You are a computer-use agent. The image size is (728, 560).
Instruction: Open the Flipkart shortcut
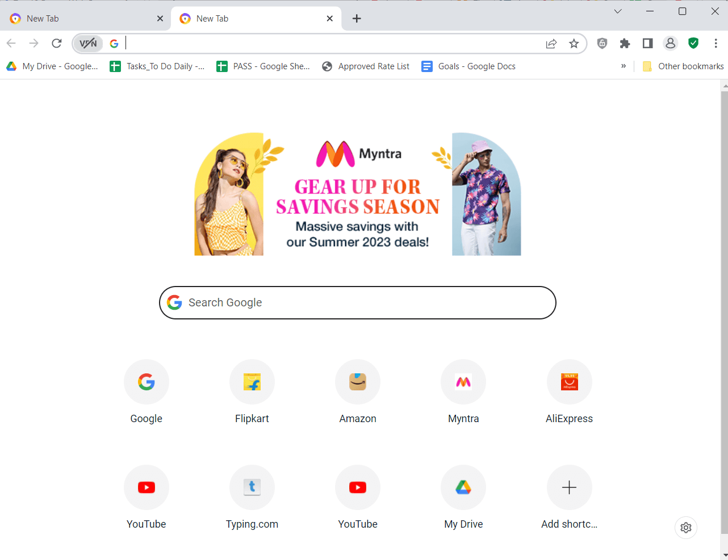252,392
